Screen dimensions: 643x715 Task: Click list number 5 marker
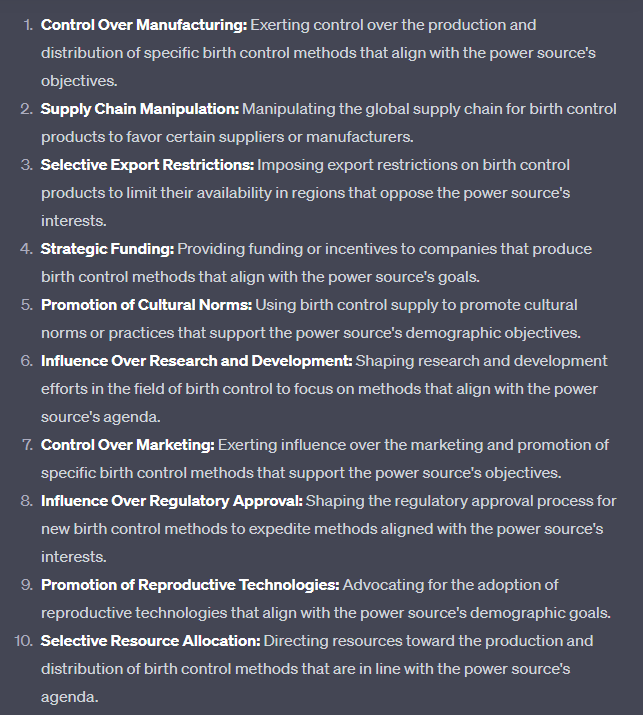[26, 304]
